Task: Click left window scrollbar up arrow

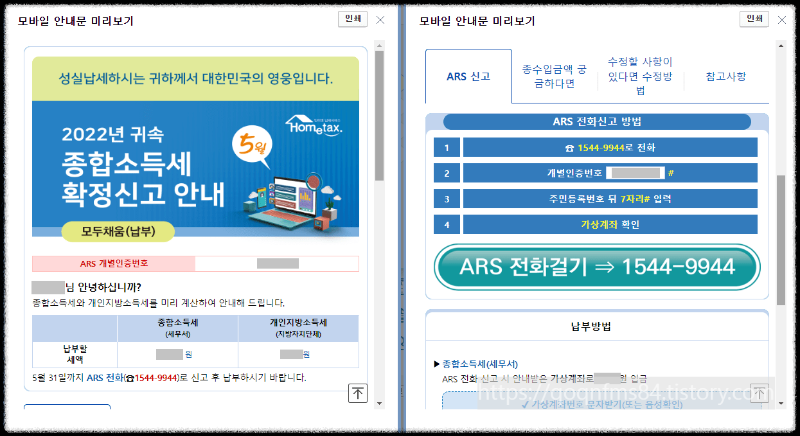Action: coord(379,46)
